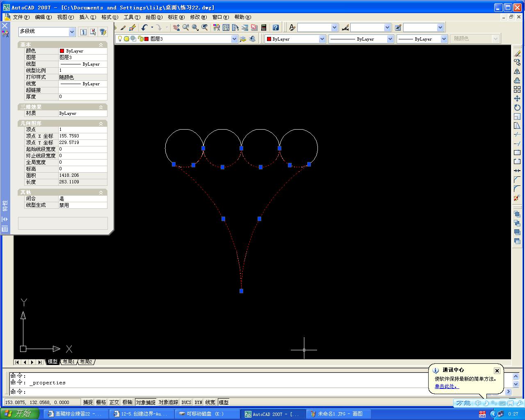Screen dimensions: 525x420
Task: Switch to the 布局2 tab
Action: tap(86, 362)
